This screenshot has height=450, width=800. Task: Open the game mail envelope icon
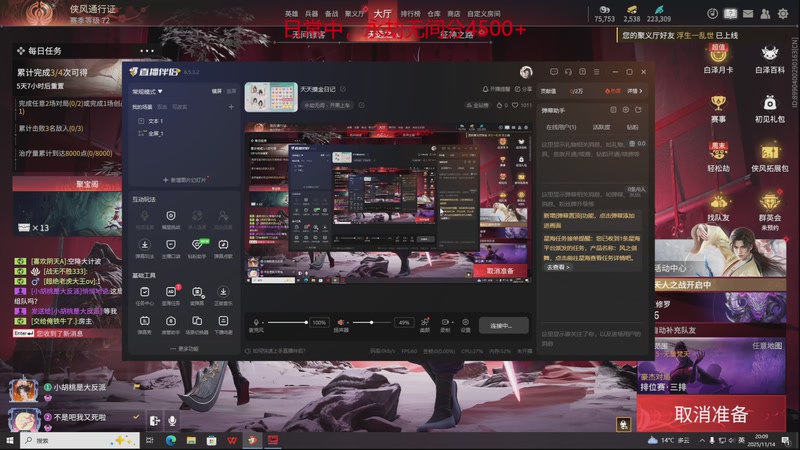pos(748,14)
